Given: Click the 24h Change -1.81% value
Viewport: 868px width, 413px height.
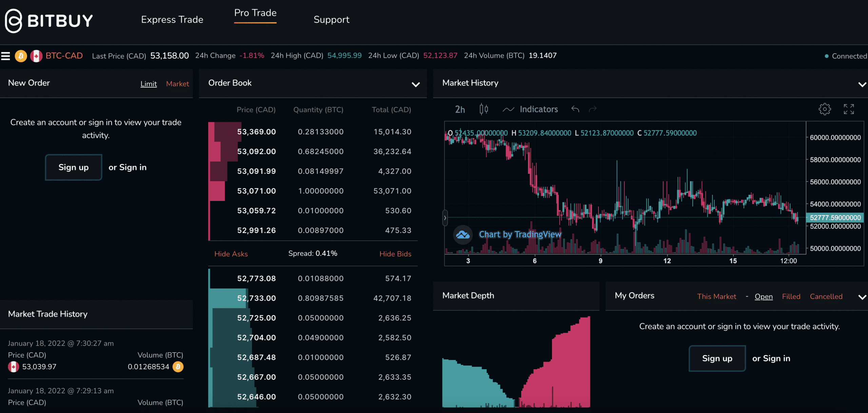Looking at the screenshot, I should tap(252, 56).
